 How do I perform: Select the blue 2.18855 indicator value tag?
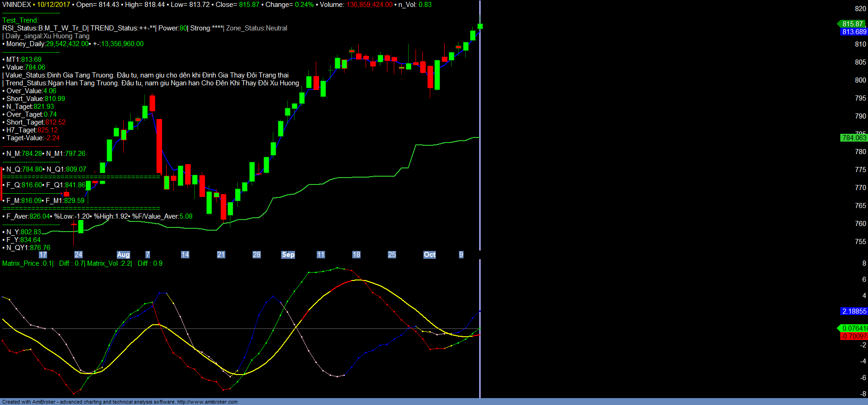pyautogui.click(x=854, y=311)
